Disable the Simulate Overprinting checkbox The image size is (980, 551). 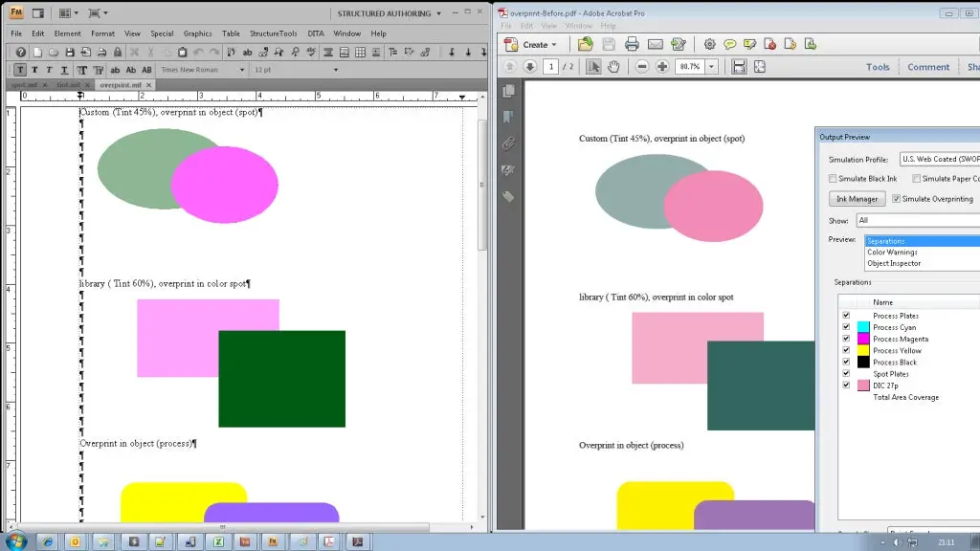point(896,199)
